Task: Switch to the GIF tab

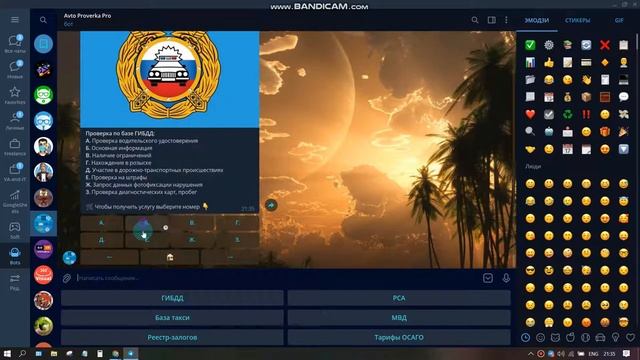Action: pos(619,20)
